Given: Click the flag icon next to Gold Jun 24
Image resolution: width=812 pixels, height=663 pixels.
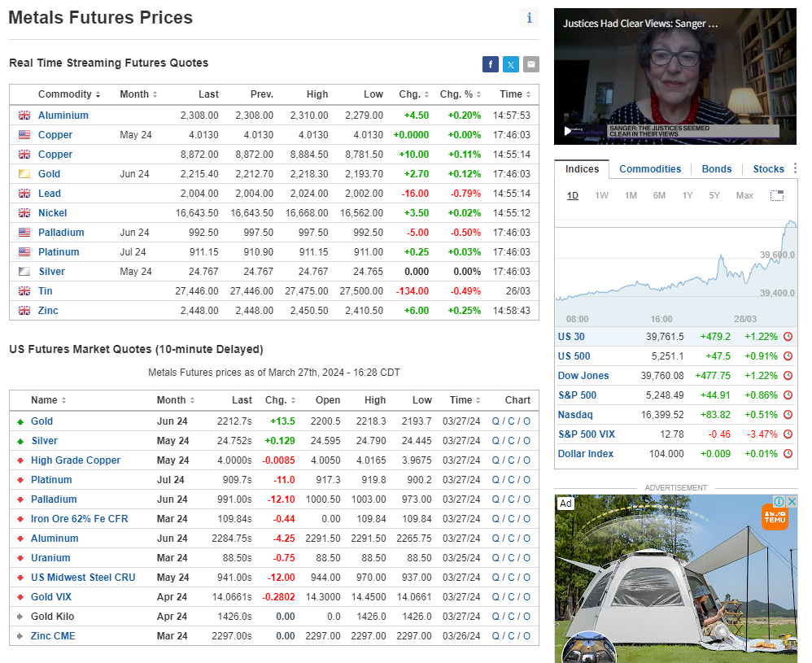Looking at the screenshot, I should [x=24, y=174].
